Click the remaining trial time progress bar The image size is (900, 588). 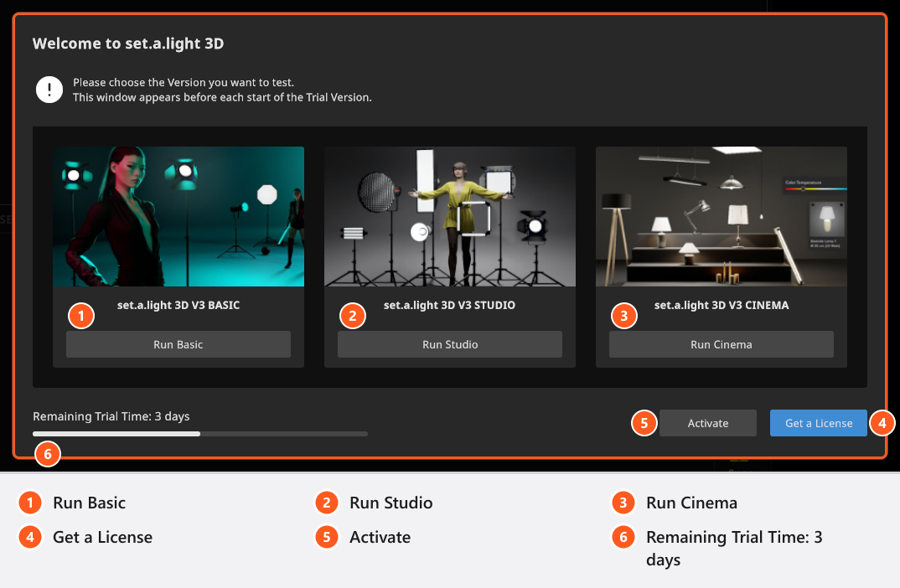click(200, 434)
